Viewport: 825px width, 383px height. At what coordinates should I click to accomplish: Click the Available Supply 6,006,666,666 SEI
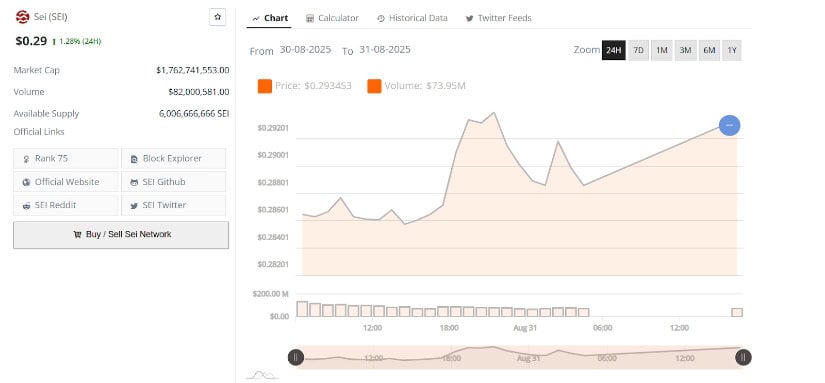point(194,113)
